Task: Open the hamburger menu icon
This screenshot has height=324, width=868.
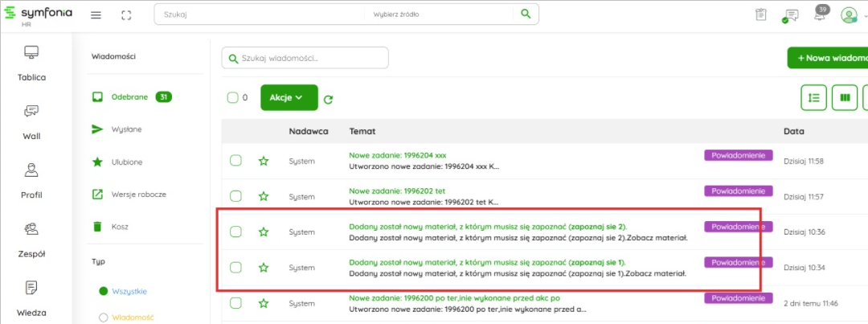Action: [x=96, y=15]
